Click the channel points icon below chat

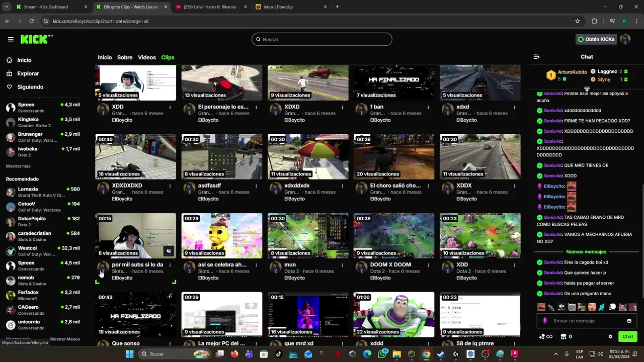coord(542,336)
